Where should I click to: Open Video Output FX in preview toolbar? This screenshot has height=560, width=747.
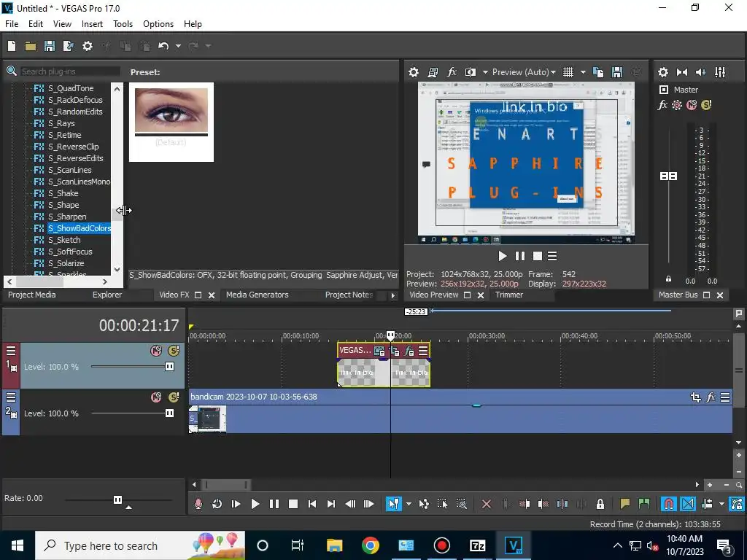click(x=451, y=72)
